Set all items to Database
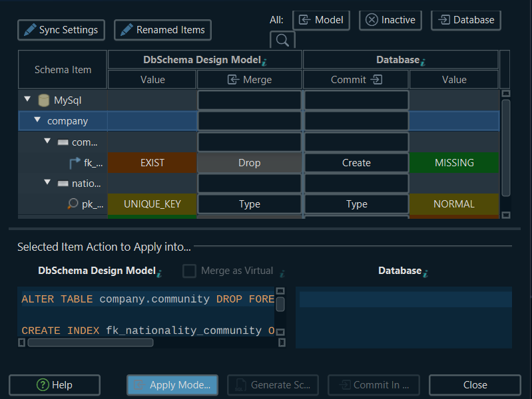 (x=466, y=20)
